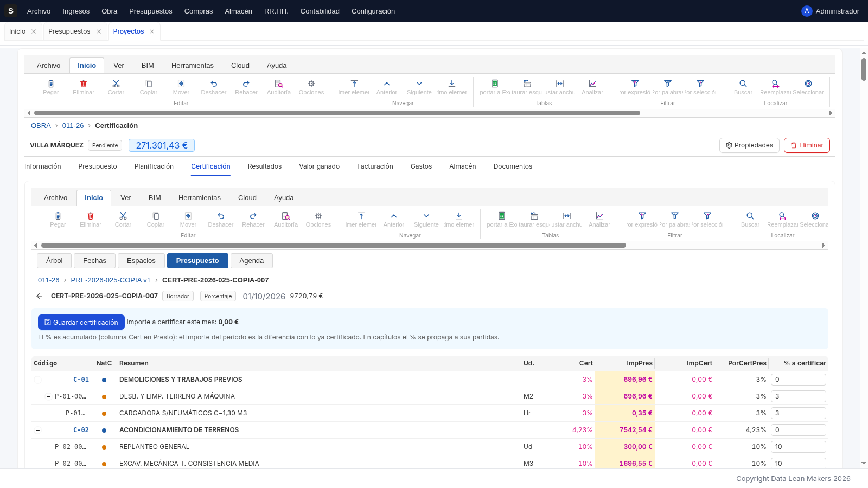
Task: Click Copiar icon in lower ribbon
Action: 156,216
